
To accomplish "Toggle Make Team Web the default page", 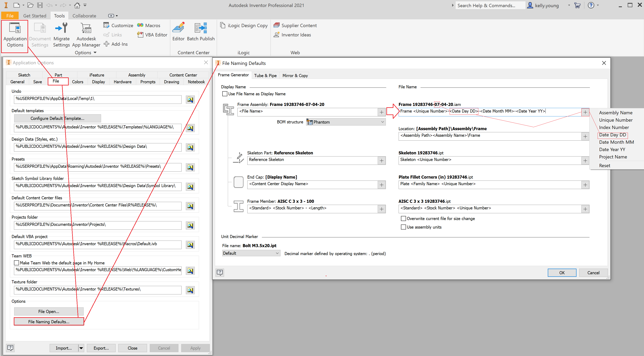I will pyautogui.click(x=17, y=263).
